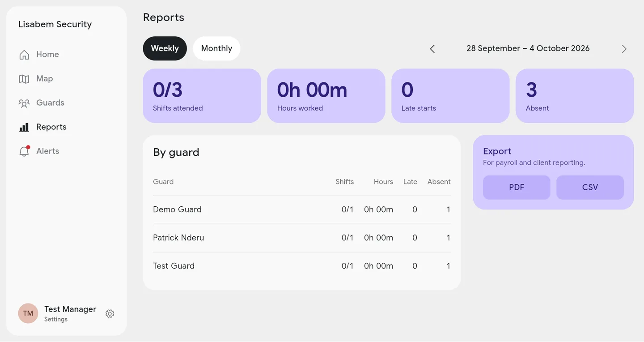This screenshot has height=342, width=644.
Task: Click "For payroll and client reporting." text
Action: pyautogui.click(x=534, y=162)
